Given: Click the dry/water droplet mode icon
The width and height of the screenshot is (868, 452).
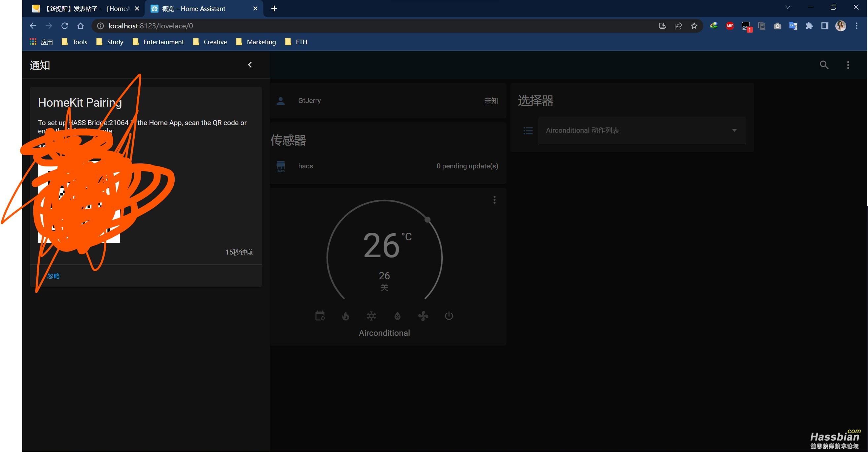Looking at the screenshot, I should pyautogui.click(x=397, y=315).
